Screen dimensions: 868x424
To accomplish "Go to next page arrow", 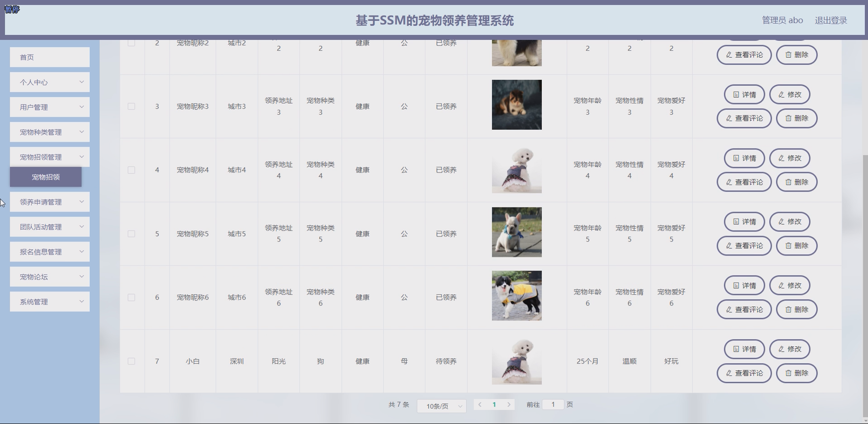I will click(x=509, y=404).
